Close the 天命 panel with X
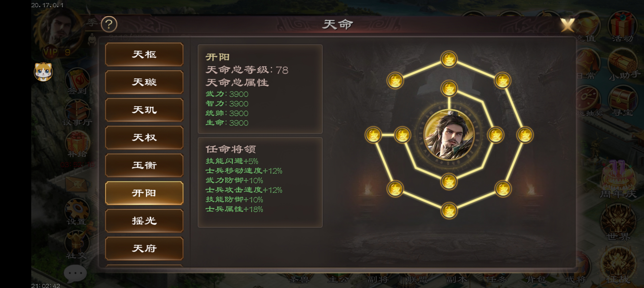 pyautogui.click(x=568, y=25)
